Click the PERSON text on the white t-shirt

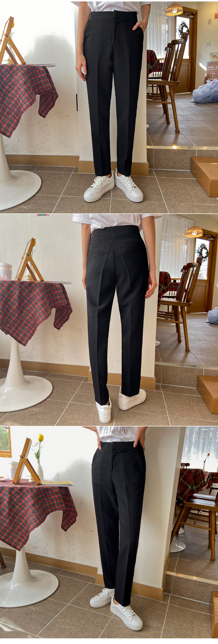click(115, 430)
